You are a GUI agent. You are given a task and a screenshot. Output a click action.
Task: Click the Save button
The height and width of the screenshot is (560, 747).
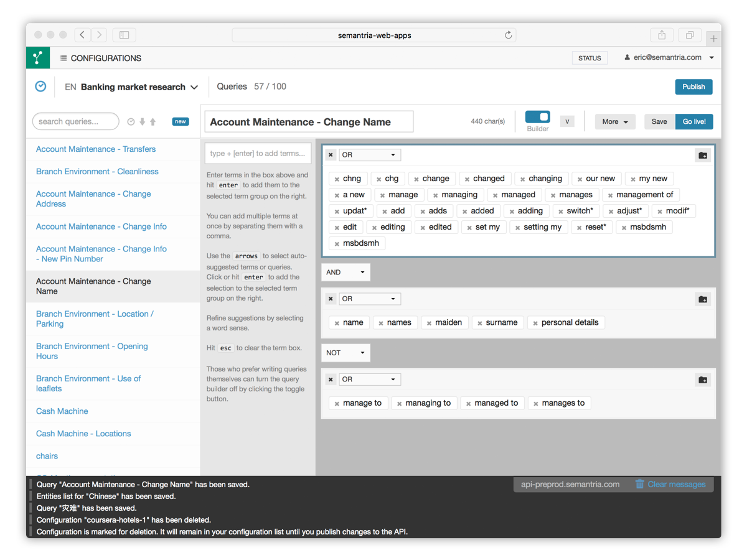point(659,122)
